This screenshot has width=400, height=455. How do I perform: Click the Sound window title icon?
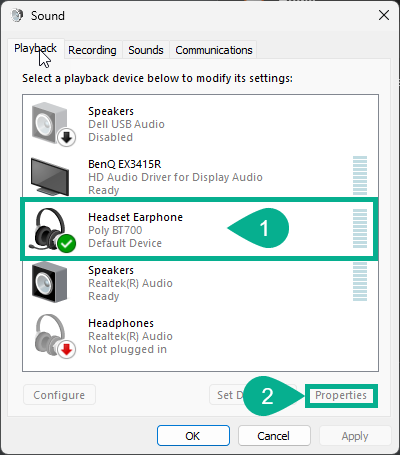[x=17, y=15]
